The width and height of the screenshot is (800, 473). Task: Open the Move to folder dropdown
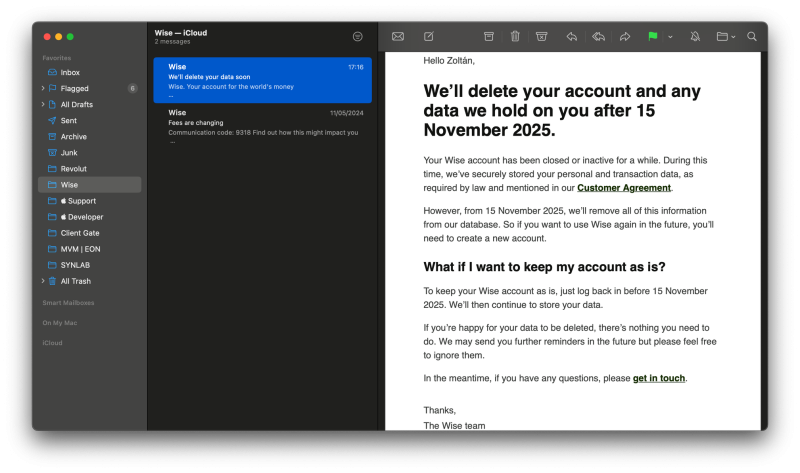[x=726, y=36]
